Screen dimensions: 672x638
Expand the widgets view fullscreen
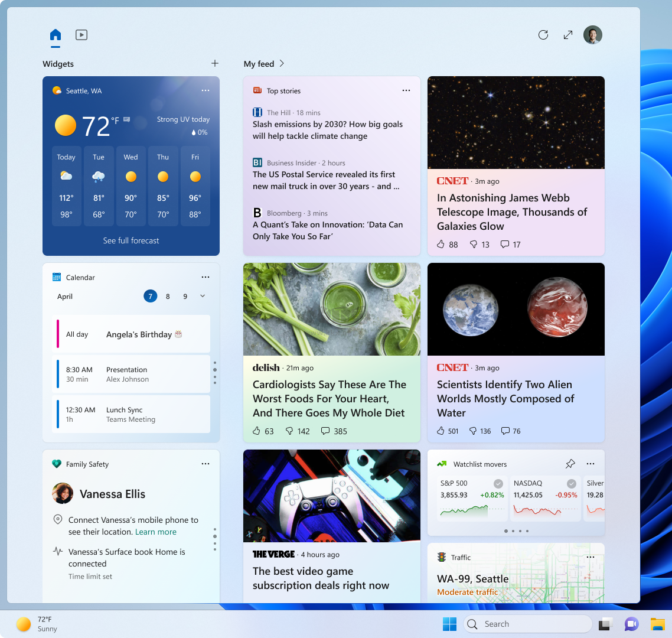pyautogui.click(x=568, y=35)
